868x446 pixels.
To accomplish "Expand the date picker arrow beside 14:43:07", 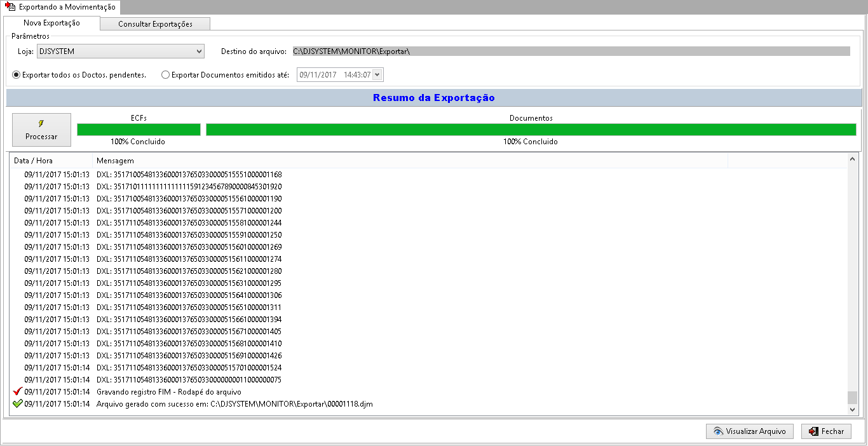I will coord(377,75).
